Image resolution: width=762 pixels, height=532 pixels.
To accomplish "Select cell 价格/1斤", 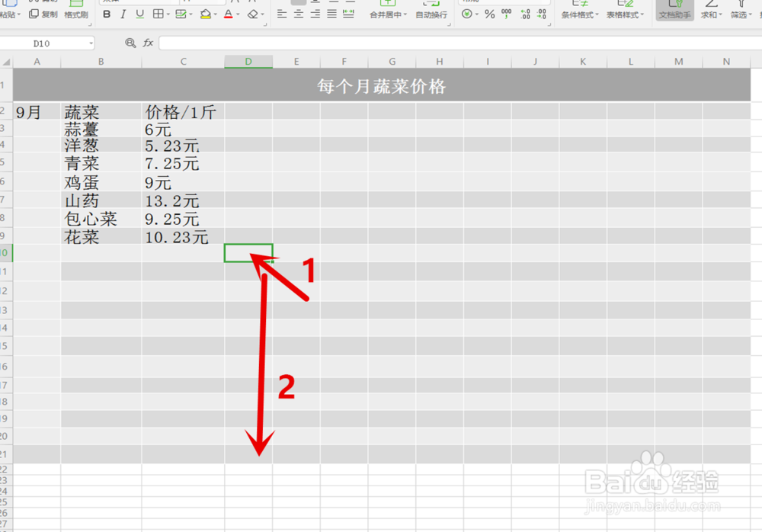I will click(x=183, y=112).
